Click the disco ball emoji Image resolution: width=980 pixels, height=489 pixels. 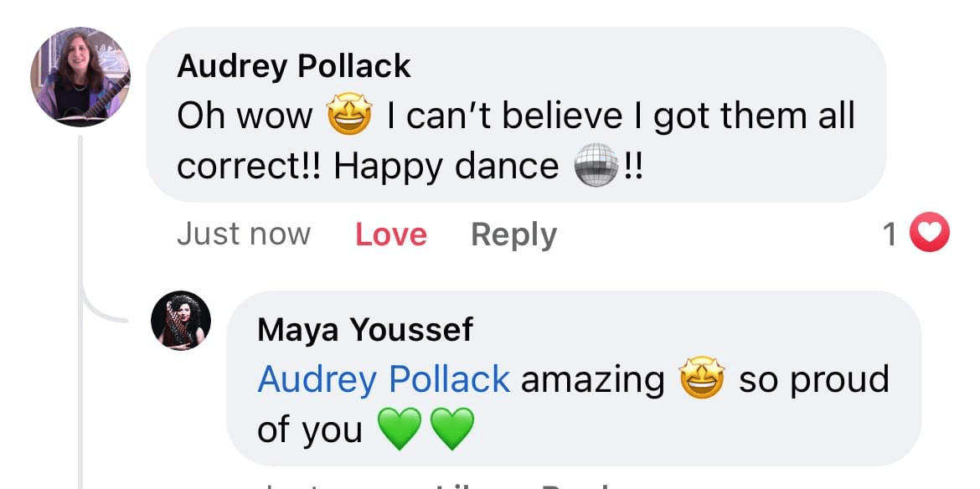tap(597, 166)
